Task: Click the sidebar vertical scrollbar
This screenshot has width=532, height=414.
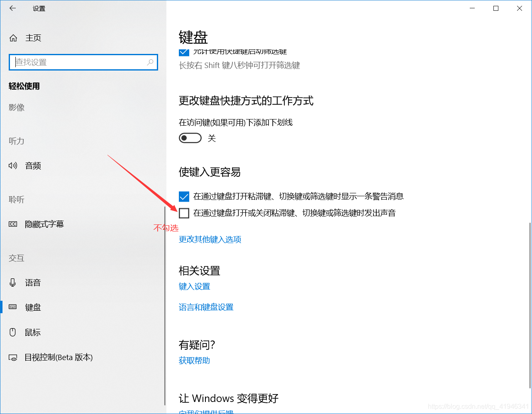Action: coord(165,306)
